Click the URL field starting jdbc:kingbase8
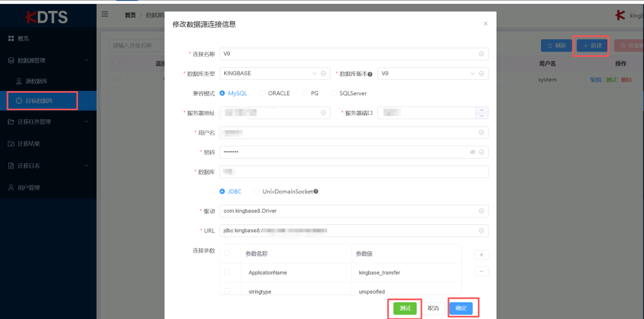This screenshot has width=644, height=319. 354,231
